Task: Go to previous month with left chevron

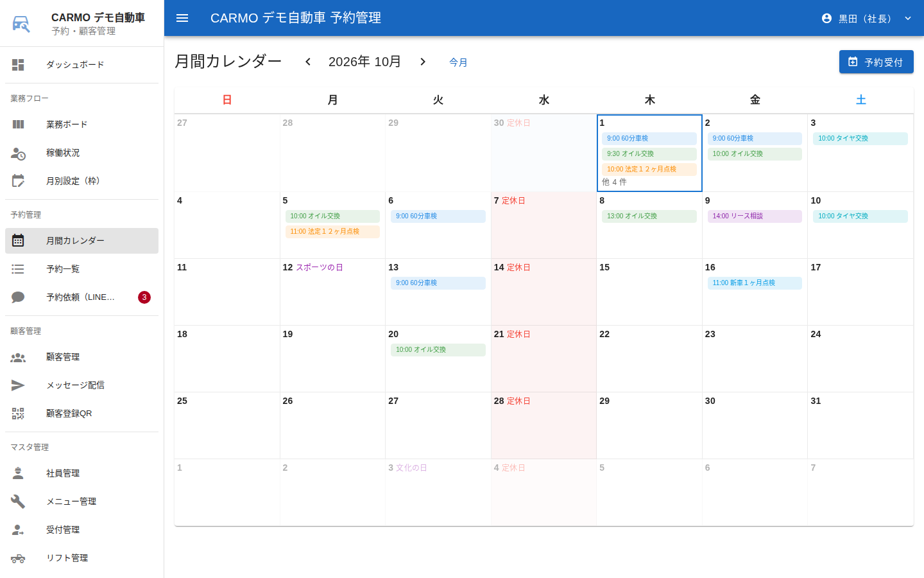Action: click(x=308, y=62)
